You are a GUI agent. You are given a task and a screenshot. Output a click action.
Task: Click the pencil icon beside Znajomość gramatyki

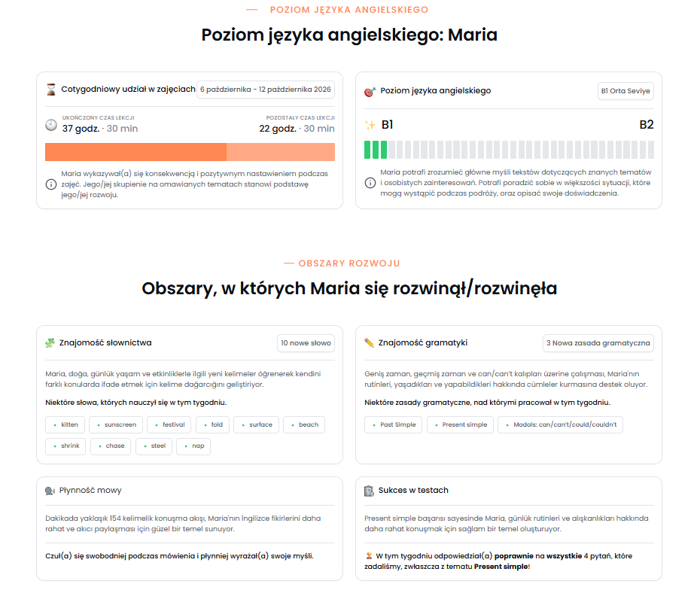coord(370,342)
